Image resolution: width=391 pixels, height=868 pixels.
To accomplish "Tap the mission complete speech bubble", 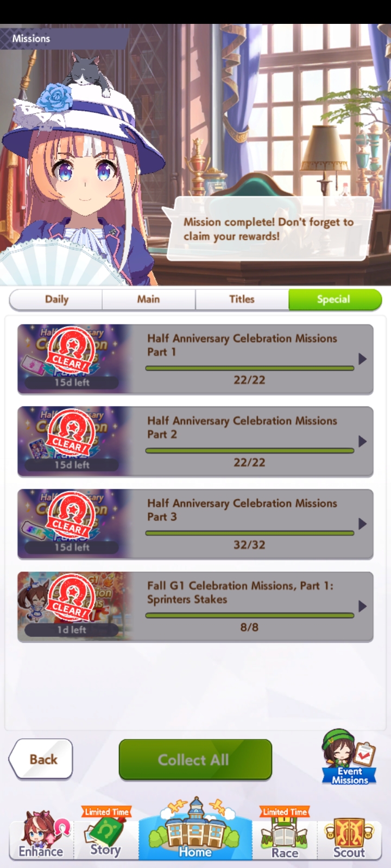I will [270, 229].
